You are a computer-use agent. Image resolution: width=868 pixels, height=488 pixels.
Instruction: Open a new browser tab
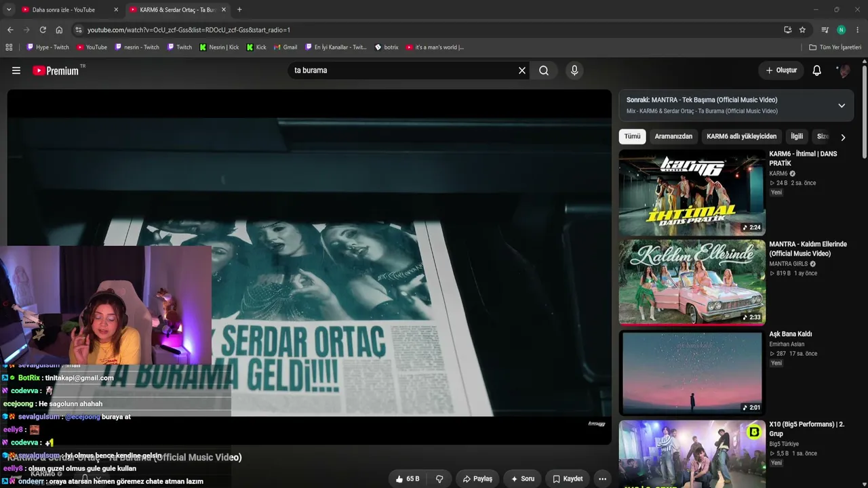point(239,9)
